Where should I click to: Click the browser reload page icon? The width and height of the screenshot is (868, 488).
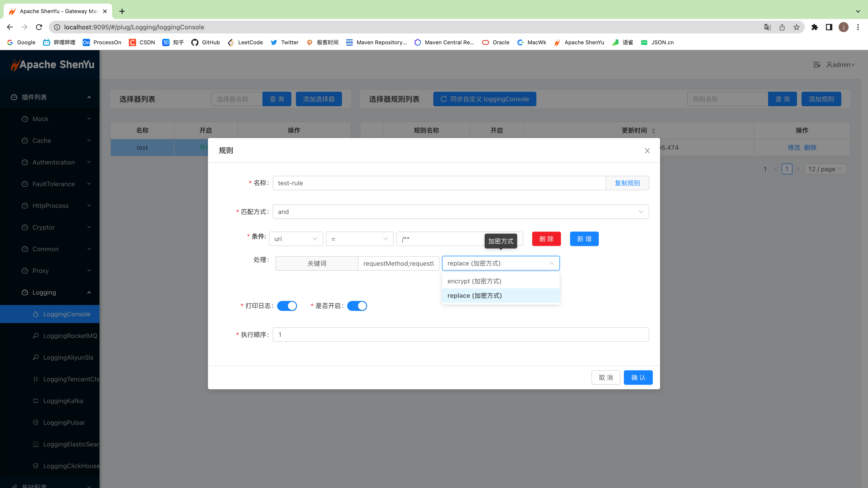pos(39,27)
